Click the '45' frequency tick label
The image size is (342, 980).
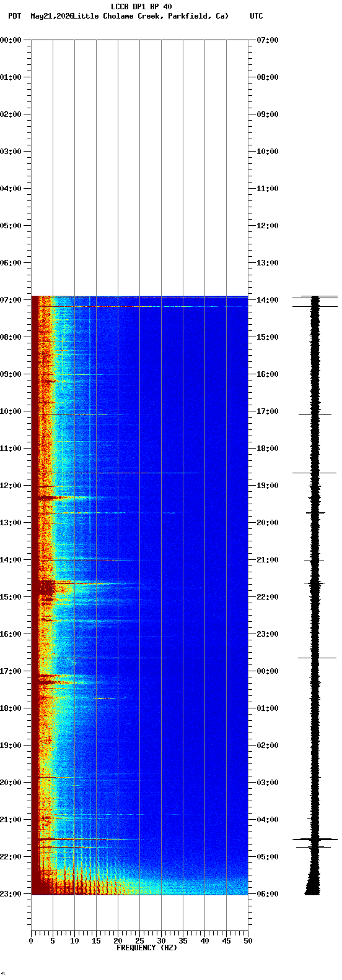coord(226,941)
